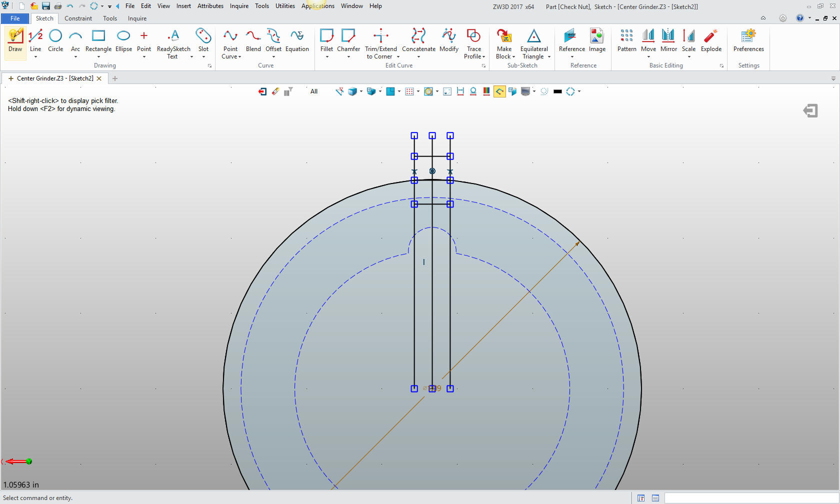This screenshot has height=504, width=840.
Task: Select the Fillet tool
Action: (326, 40)
